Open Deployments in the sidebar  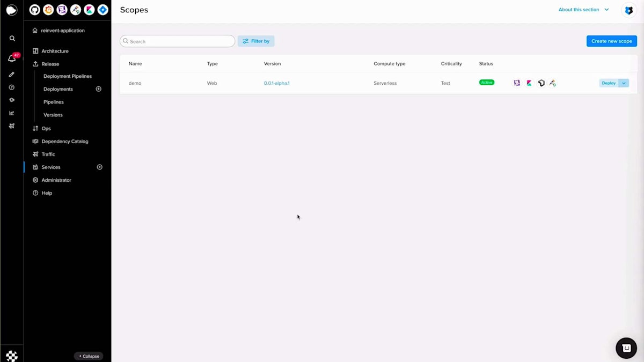[58, 89]
